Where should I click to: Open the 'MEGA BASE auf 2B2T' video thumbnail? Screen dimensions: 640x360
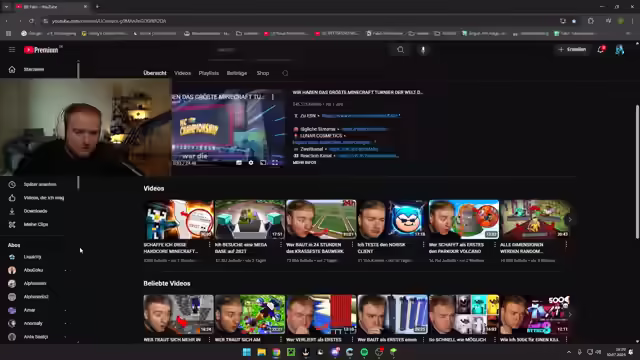(x=250, y=219)
